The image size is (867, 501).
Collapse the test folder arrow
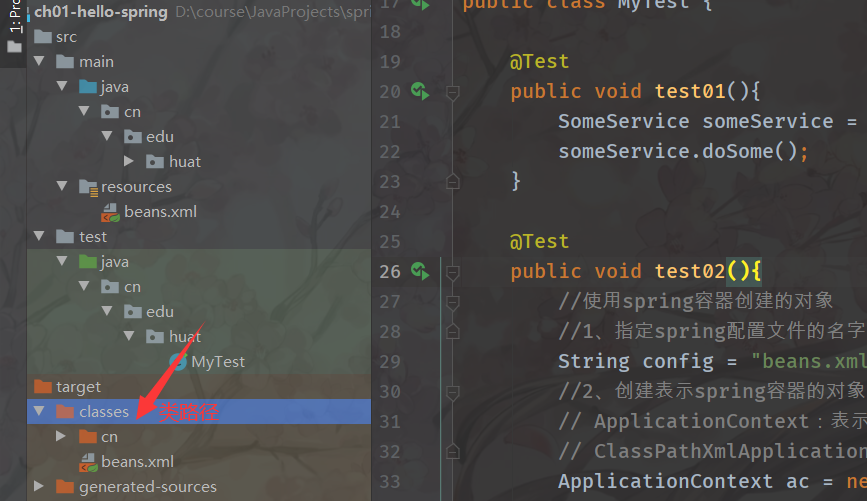[39, 236]
